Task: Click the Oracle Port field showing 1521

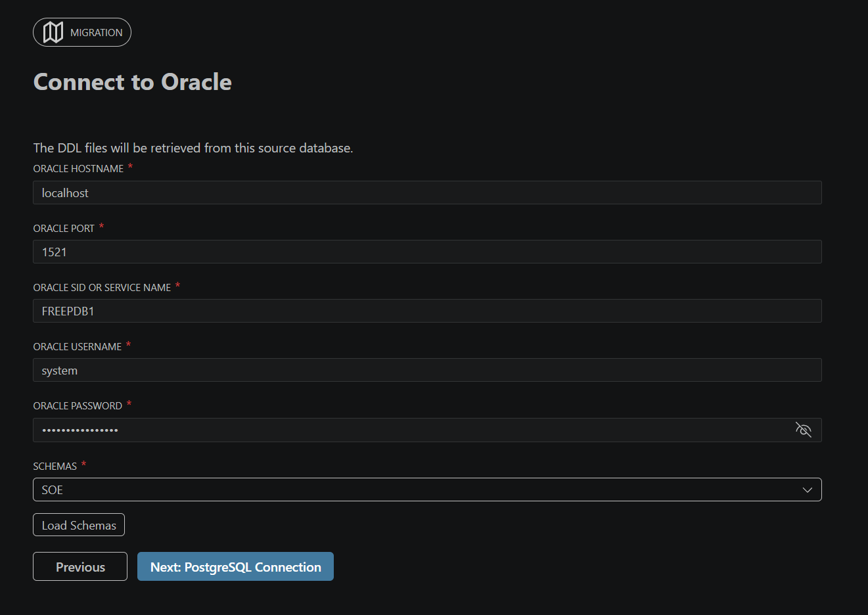Action: (427, 252)
